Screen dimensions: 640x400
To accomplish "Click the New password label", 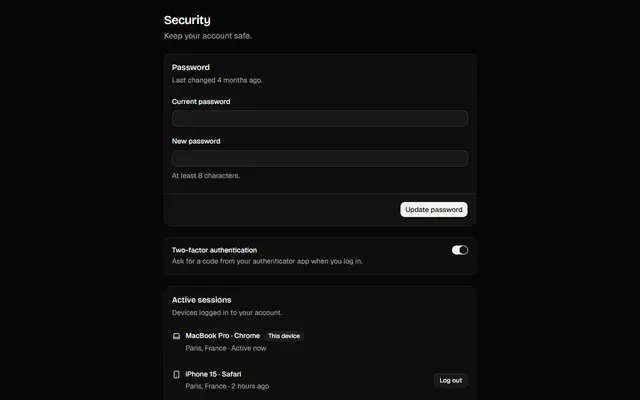I will [196, 141].
